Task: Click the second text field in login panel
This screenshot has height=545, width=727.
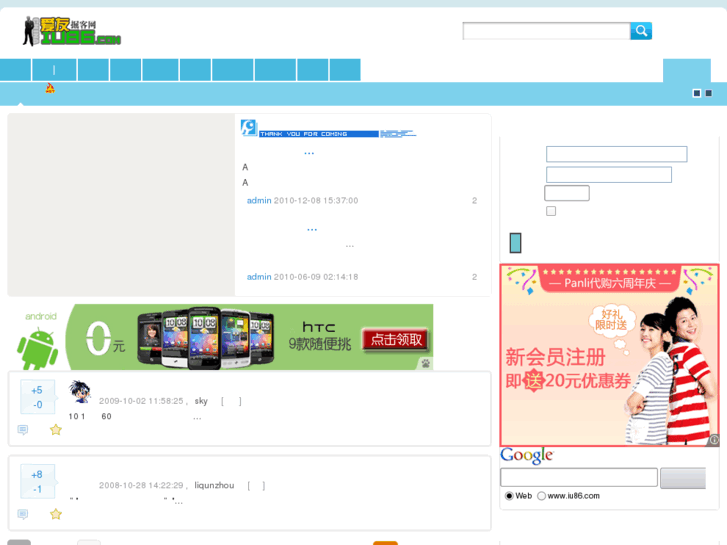Action: pos(609,174)
